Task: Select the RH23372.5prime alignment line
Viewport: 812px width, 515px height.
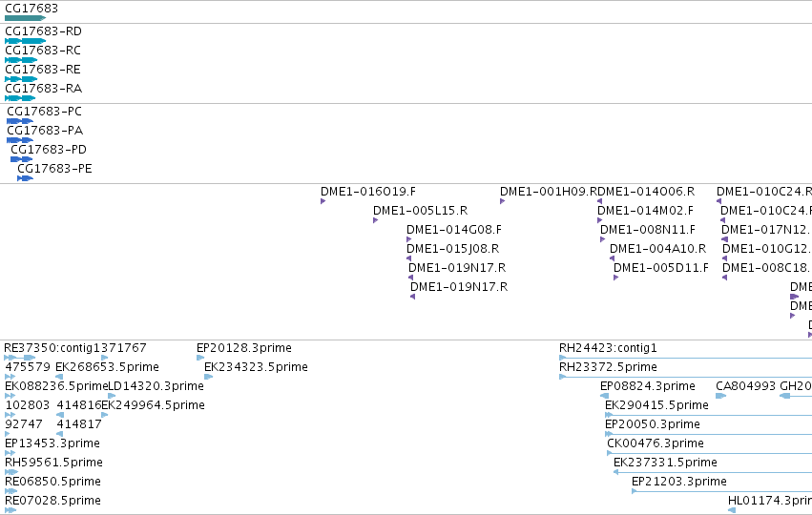Action: (x=686, y=377)
